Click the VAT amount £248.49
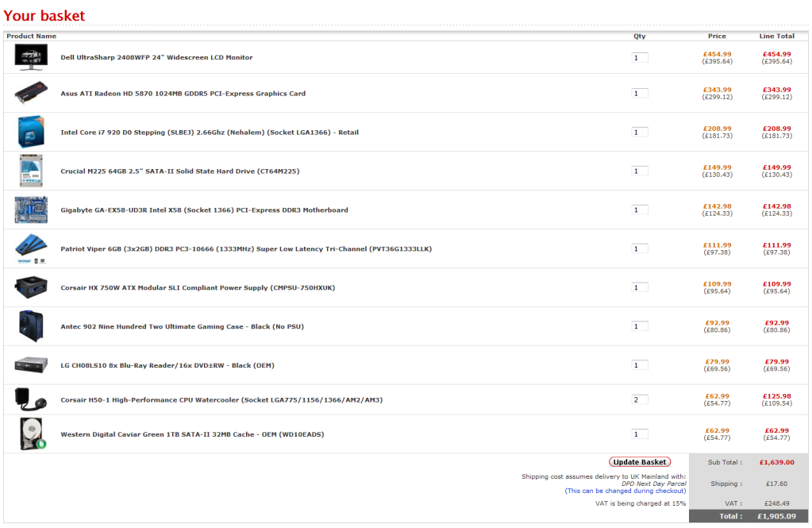This screenshot has width=812, height=528. (x=777, y=503)
